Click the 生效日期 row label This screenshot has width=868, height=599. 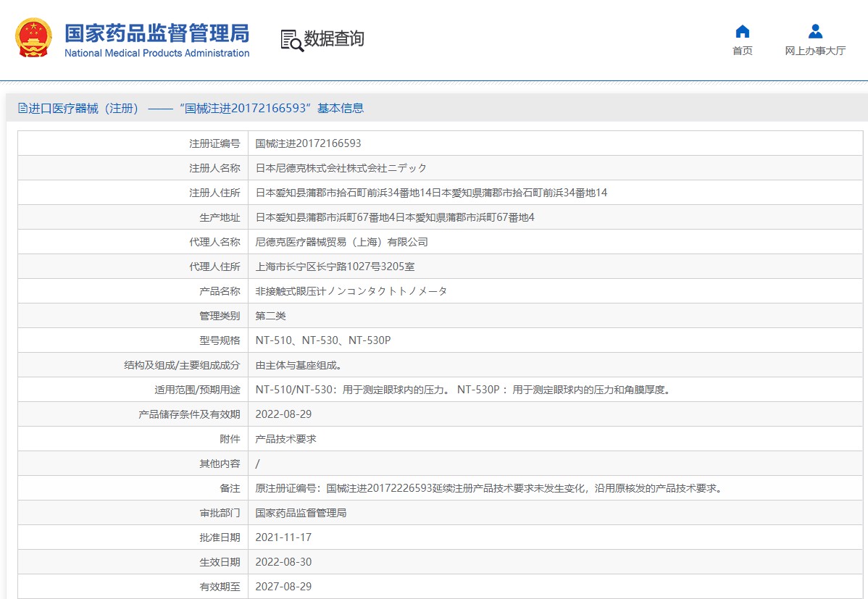tap(220, 562)
